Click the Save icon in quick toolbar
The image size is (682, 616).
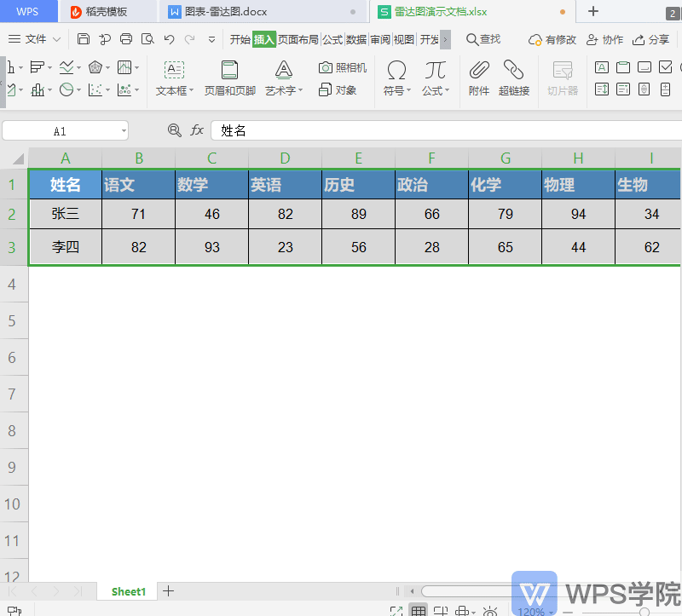(83, 39)
